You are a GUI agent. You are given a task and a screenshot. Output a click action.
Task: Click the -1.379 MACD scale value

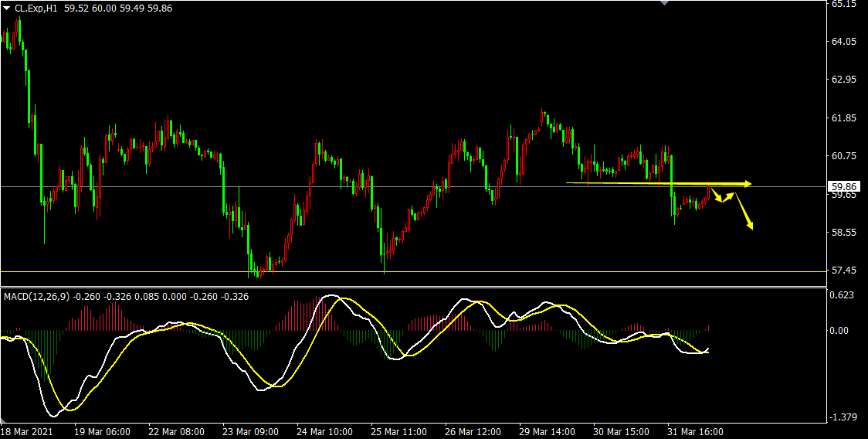click(x=843, y=417)
